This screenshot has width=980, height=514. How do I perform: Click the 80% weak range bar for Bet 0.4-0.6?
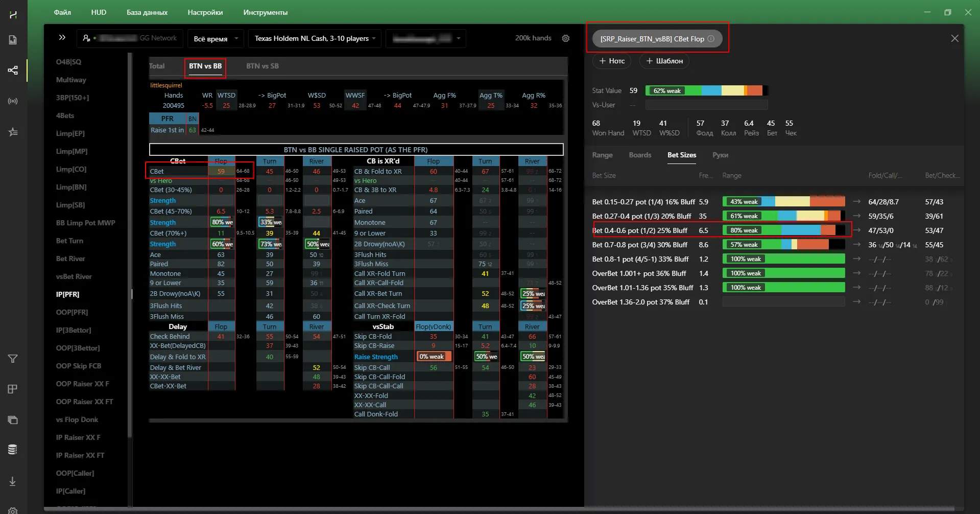[x=784, y=230]
